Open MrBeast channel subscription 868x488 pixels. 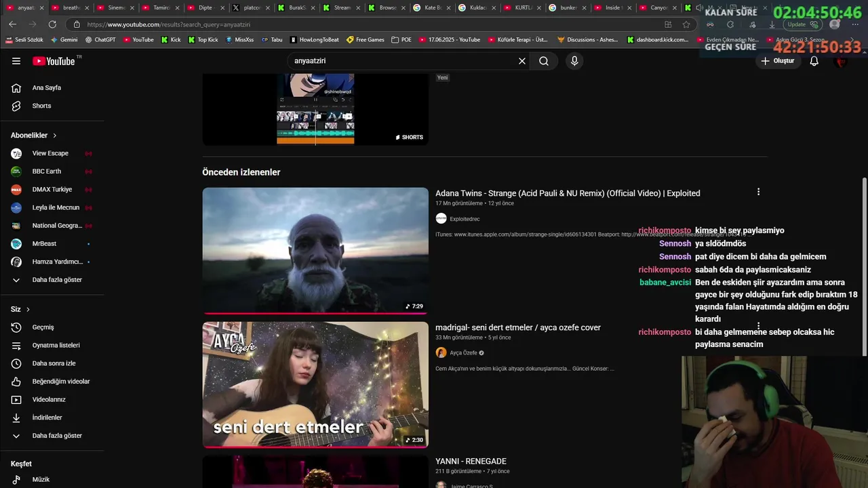(52, 243)
